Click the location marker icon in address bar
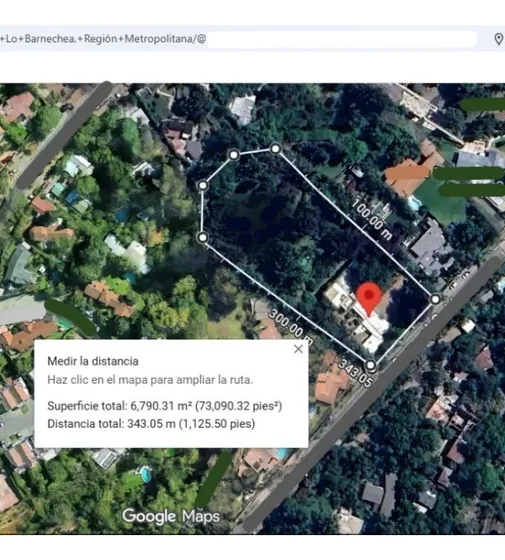Image resolution: width=505 pixels, height=560 pixels. pyautogui.click(x=498, y=39)
